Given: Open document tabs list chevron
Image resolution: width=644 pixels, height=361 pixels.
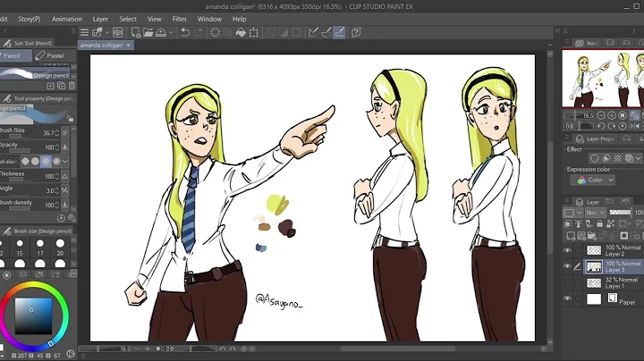Looking at the screenshot, I should click(550, 45).
